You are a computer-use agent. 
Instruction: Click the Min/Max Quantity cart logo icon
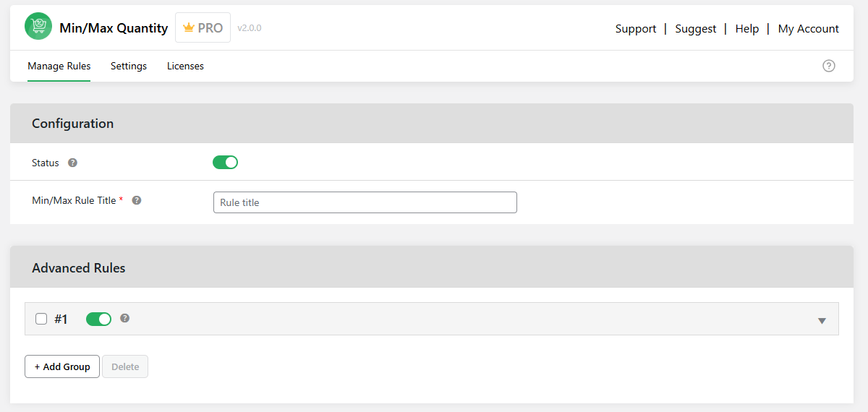point(38,27)
